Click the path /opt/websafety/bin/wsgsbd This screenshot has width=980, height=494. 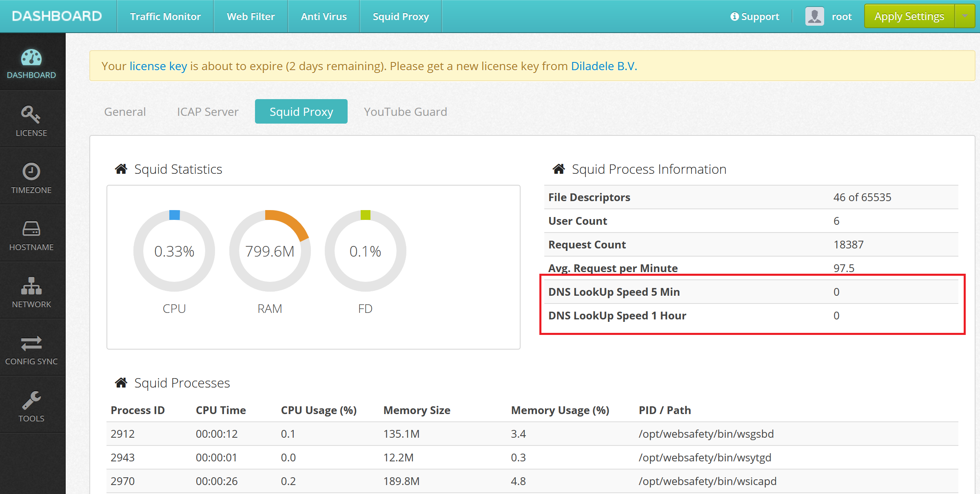(x=706, y=434)
